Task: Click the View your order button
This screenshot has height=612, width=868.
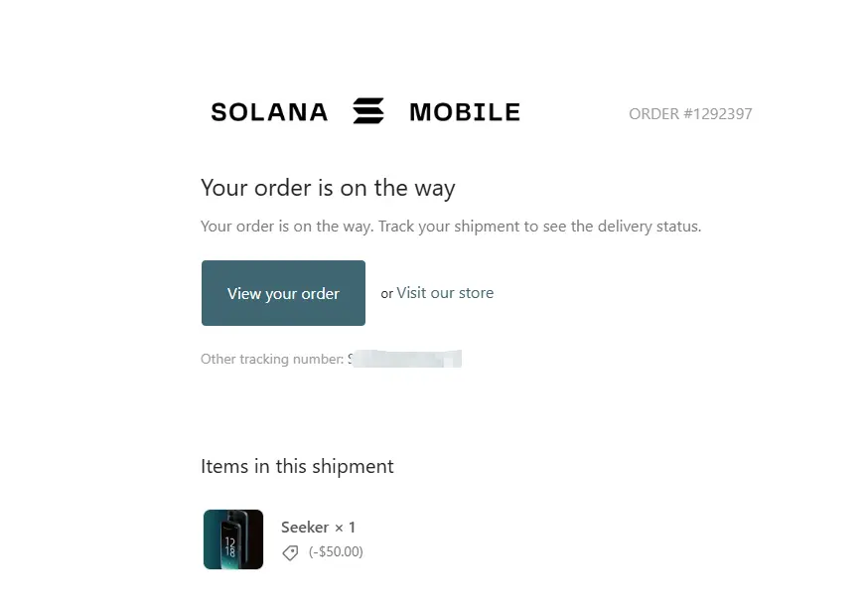Action: (283, 293)
